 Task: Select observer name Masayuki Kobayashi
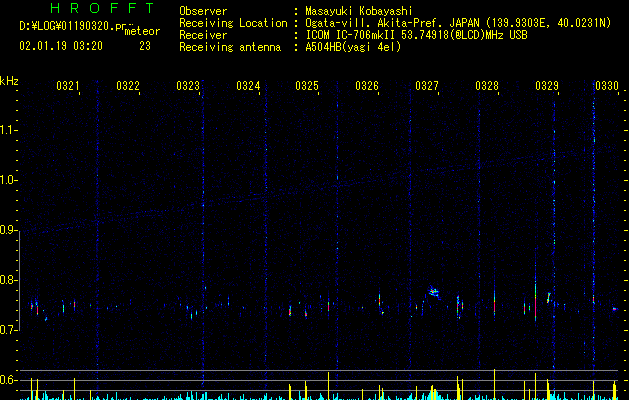click(x=359, y=11)
